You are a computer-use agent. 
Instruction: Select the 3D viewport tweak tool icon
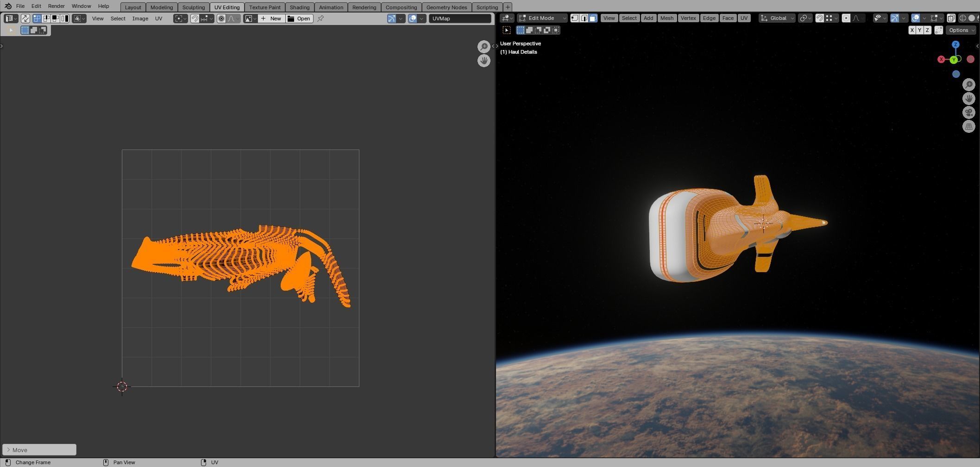tap(507, 30)
